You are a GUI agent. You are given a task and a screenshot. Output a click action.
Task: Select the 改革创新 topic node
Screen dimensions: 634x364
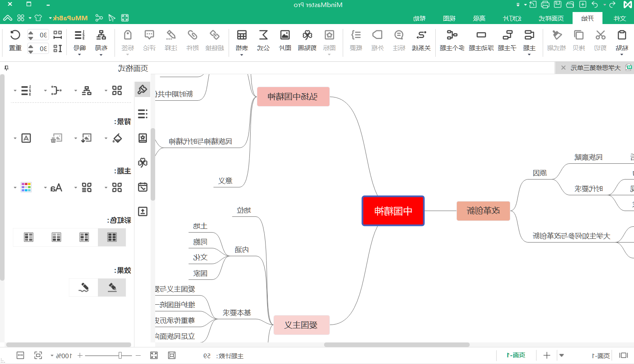483,211
